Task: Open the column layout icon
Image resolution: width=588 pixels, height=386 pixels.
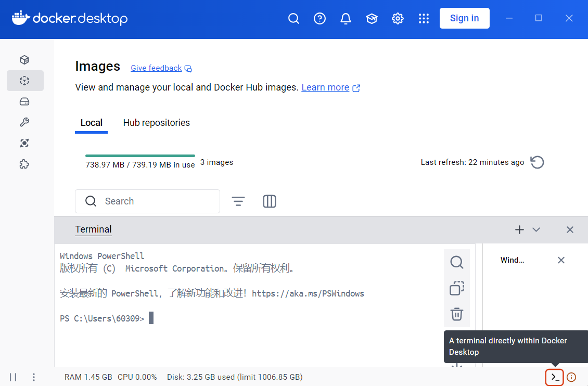Action: (x=269, y=201)
